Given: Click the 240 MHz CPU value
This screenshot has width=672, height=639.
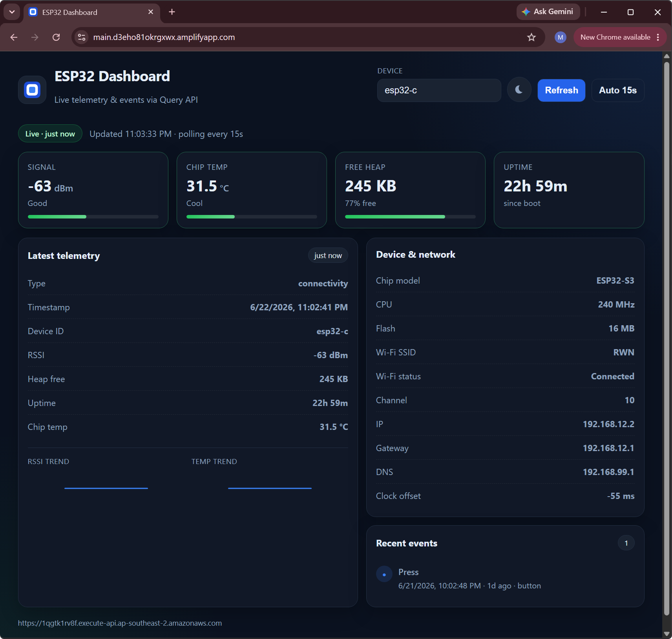Looking at the screenshot, I should [616, 305].
